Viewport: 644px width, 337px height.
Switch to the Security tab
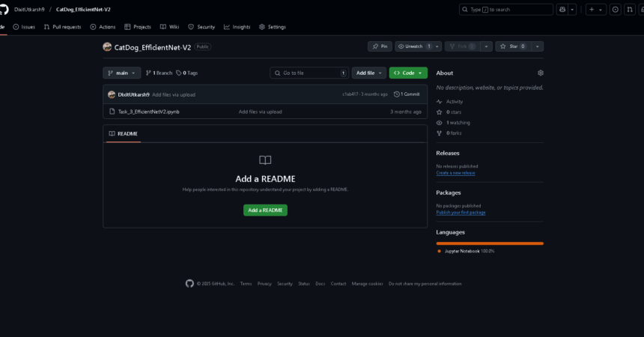(201, 27)
